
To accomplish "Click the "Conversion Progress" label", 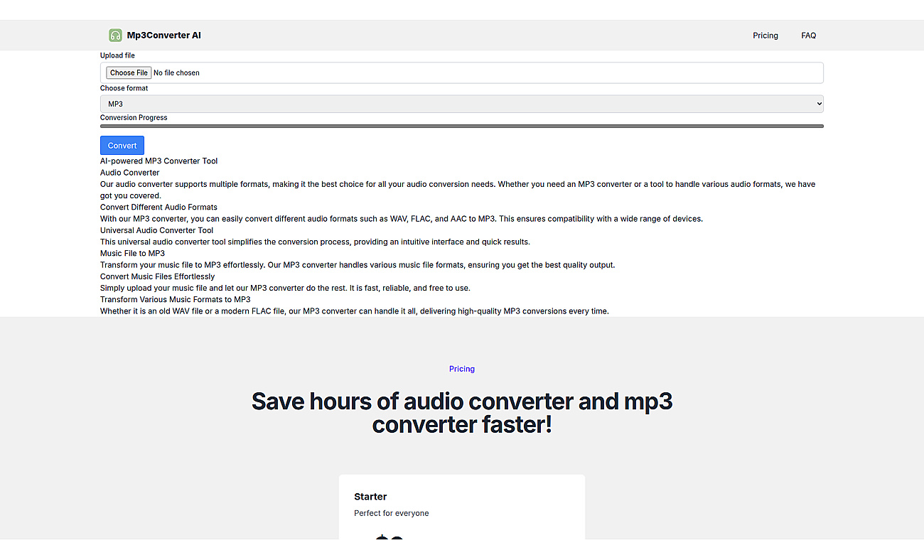I will point(134,118).
